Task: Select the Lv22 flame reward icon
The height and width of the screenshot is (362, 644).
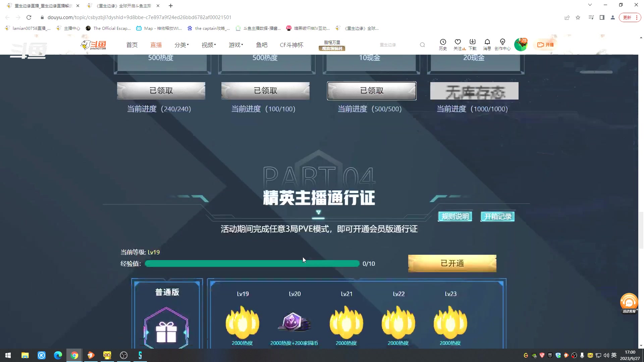Action: pyautogui.click(x=398, y=322)
